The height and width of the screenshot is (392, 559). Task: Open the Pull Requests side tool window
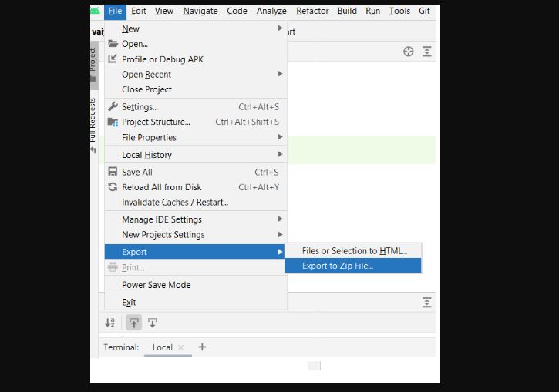pyautogui.click(x=93, y=125)
